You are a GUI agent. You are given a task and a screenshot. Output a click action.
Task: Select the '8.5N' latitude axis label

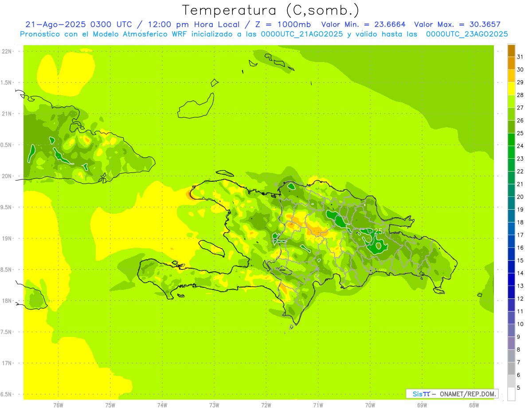point(7,270)
